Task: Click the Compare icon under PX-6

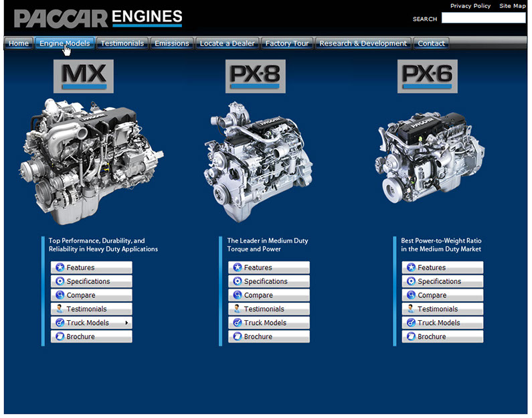Action: tap(411, 295)
